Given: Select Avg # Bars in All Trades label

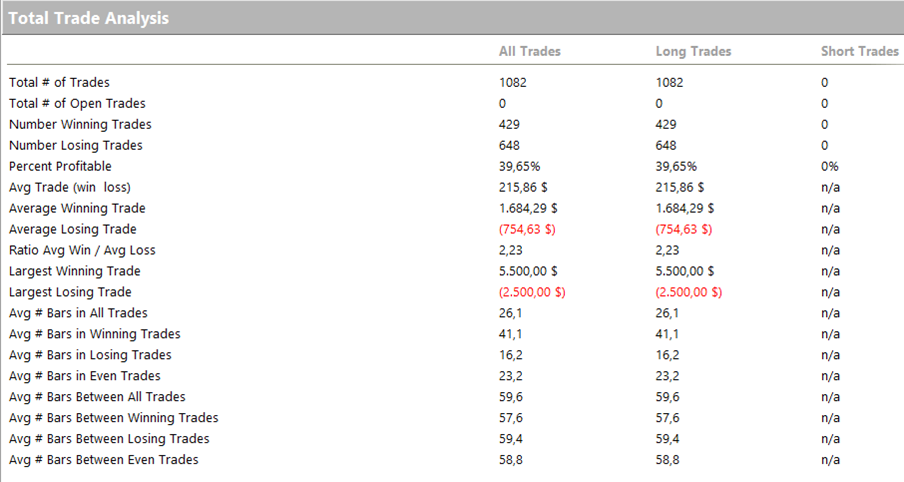Looking at the screenshot, I should click(x=77, y=314).
